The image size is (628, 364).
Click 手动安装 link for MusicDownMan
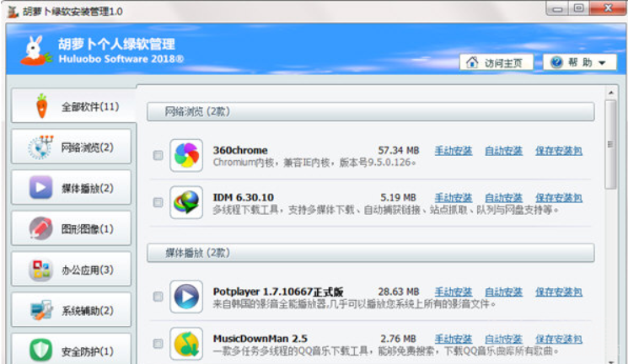[454, 340]
